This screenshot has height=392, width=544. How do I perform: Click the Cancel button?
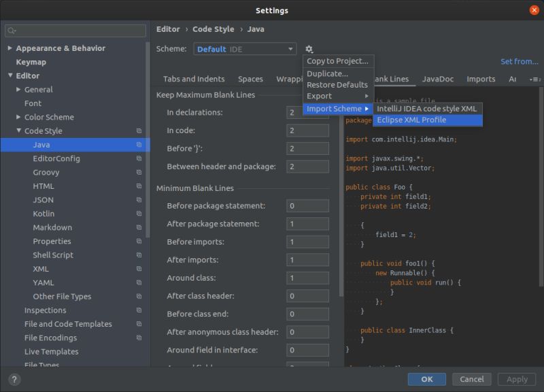pyautogui.click(x=472, y=379)
